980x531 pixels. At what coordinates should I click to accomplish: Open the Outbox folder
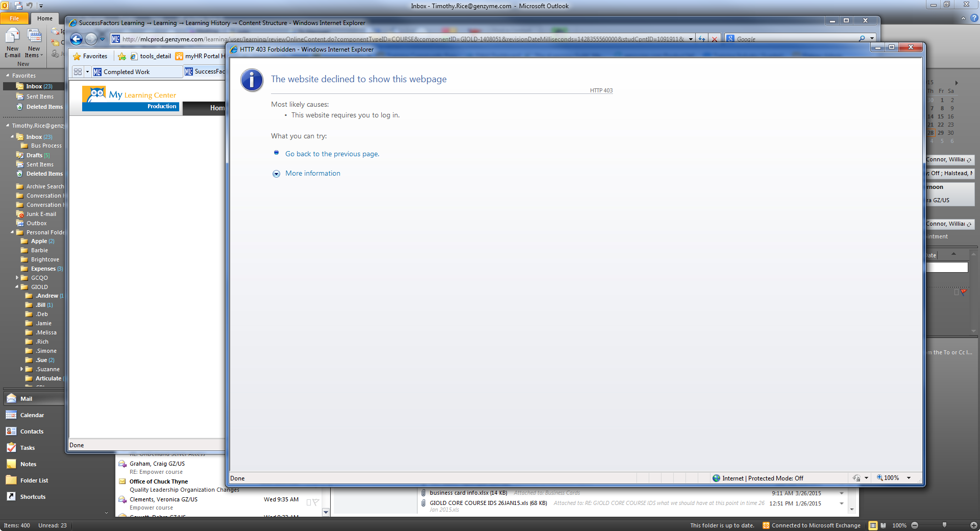click(32, 223)
